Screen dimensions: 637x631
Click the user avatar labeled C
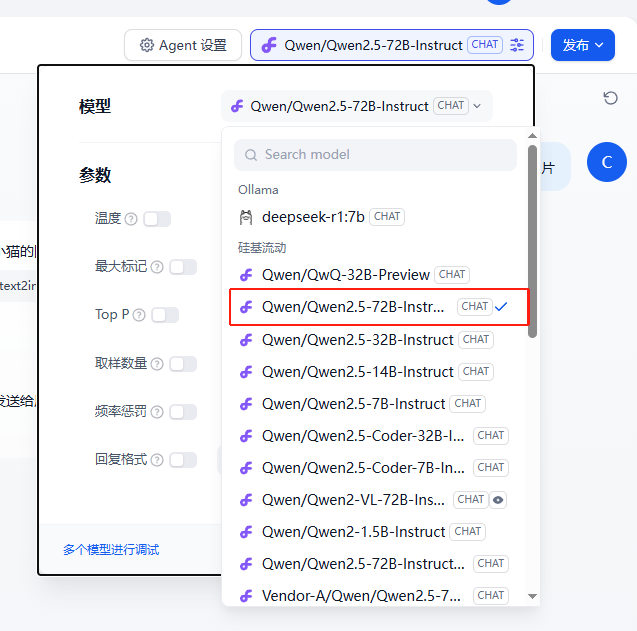click(606, 162)
